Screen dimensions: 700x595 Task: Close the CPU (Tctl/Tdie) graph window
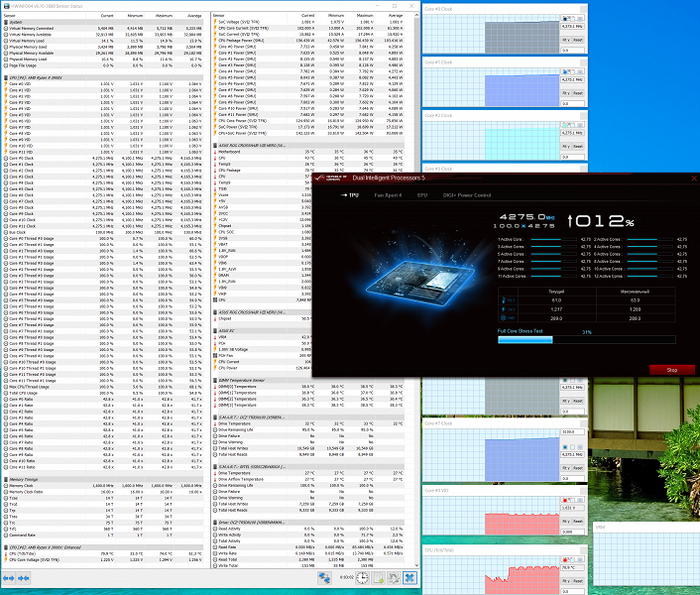point(583,550)
